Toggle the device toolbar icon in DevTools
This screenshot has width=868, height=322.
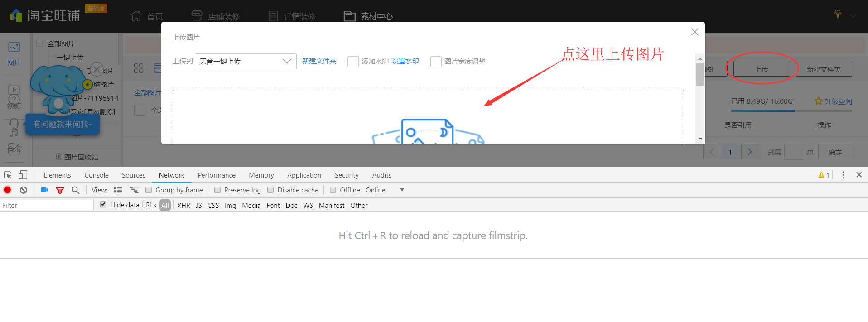tap(23, 175)
